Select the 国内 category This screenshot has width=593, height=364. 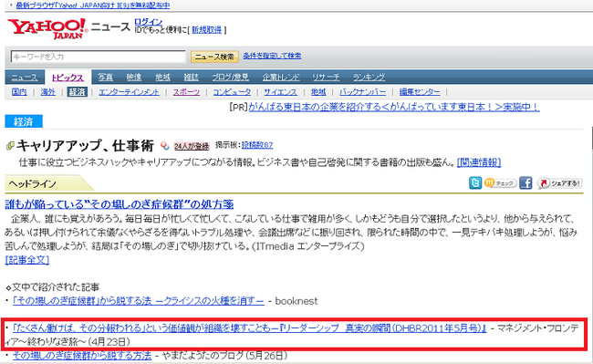(x=19, y=92)
